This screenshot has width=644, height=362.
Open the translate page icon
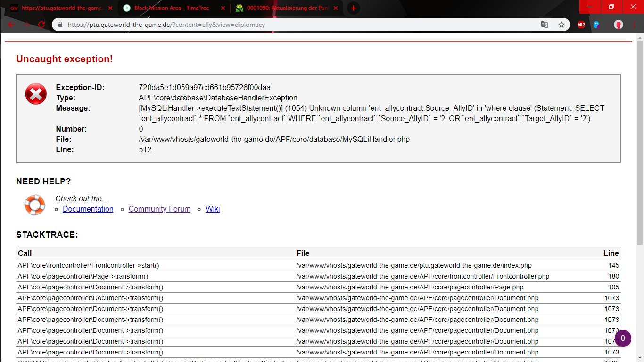coord(545,25)
